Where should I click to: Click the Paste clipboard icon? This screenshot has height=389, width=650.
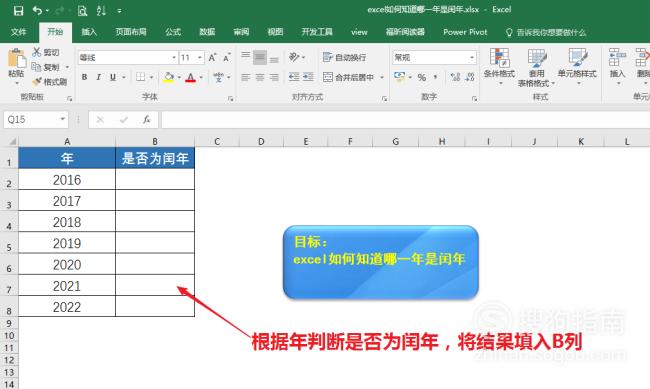click(17, 58)
